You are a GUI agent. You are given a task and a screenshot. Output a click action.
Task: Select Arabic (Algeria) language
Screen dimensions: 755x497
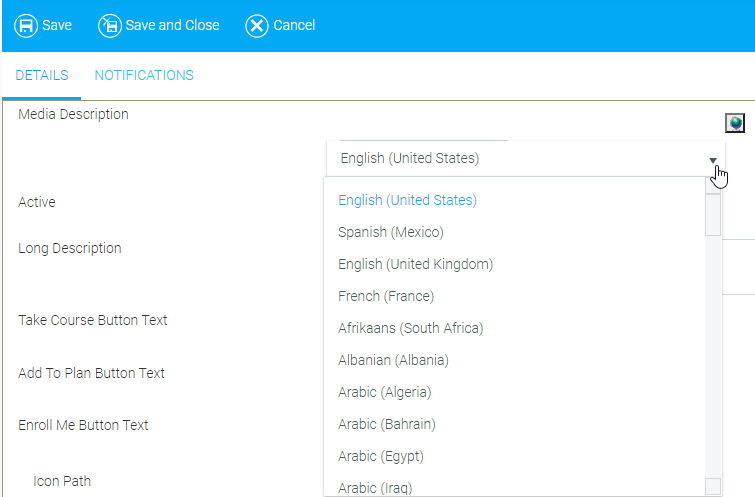pos(385,392)
